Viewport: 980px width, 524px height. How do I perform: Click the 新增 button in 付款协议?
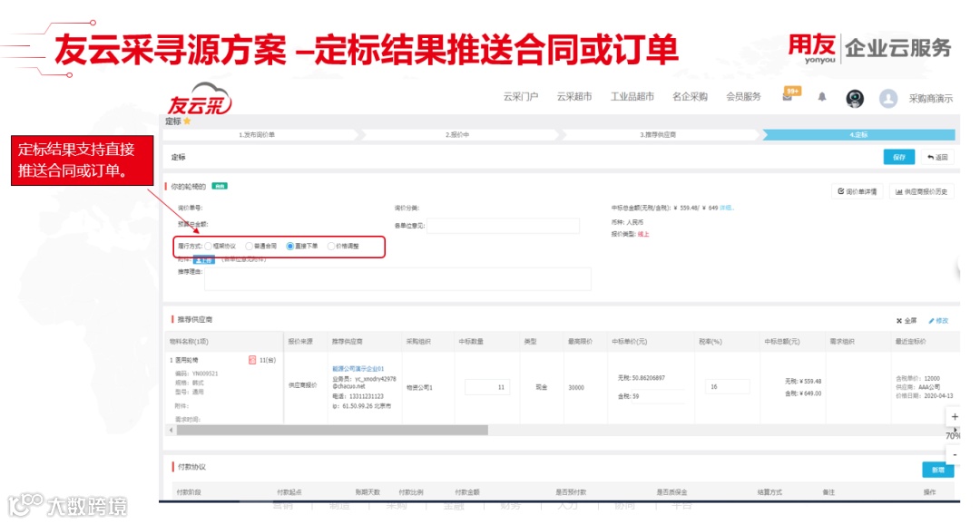(x=937, y=470)
